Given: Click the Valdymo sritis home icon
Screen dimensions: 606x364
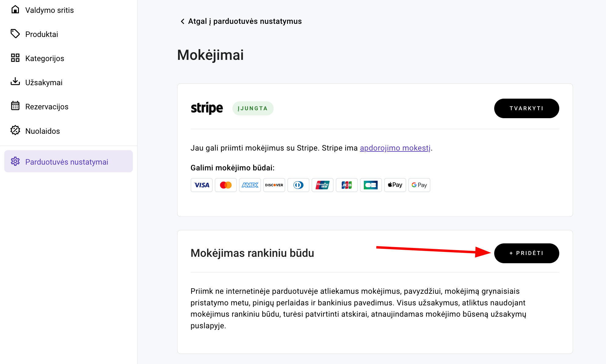Looking at the screenshot, I should click(x=15, y=10).
